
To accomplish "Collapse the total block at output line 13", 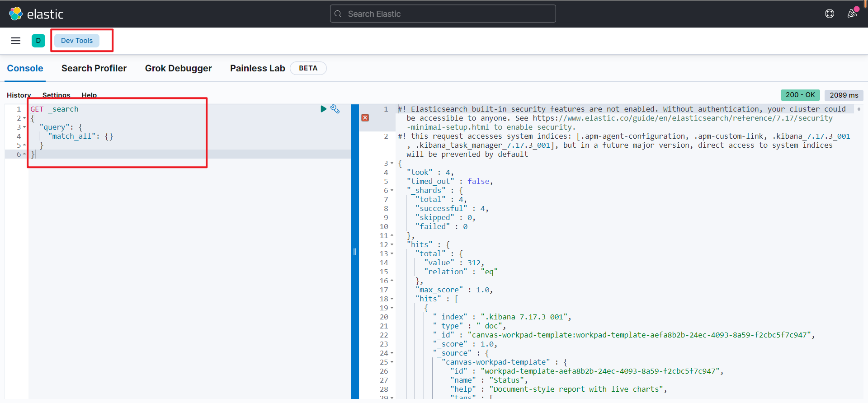I will (x=392, y=253).
